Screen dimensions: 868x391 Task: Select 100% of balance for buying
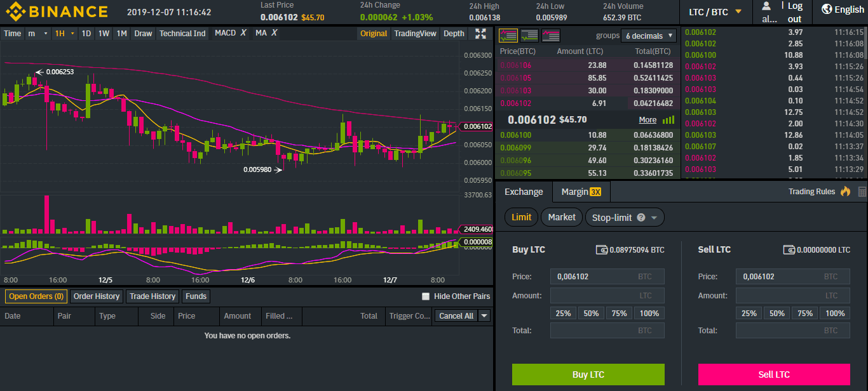pos(649,313)
